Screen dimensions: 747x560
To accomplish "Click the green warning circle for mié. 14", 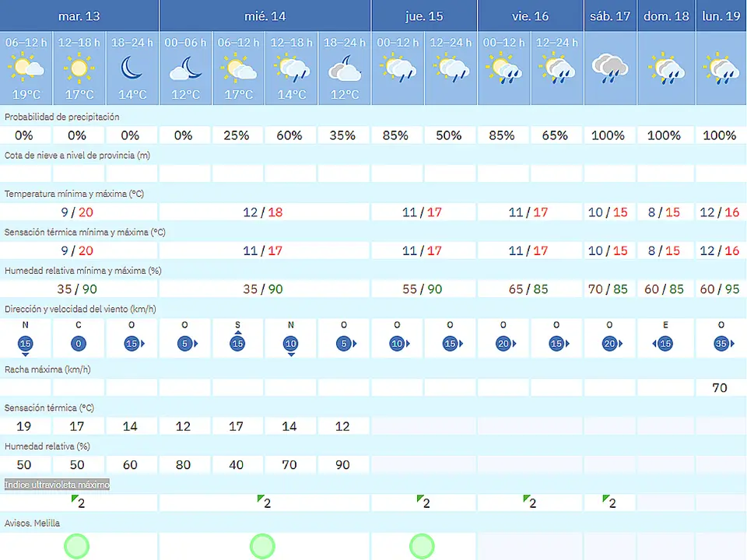I will pyautogui.click(x=262, y=546).
